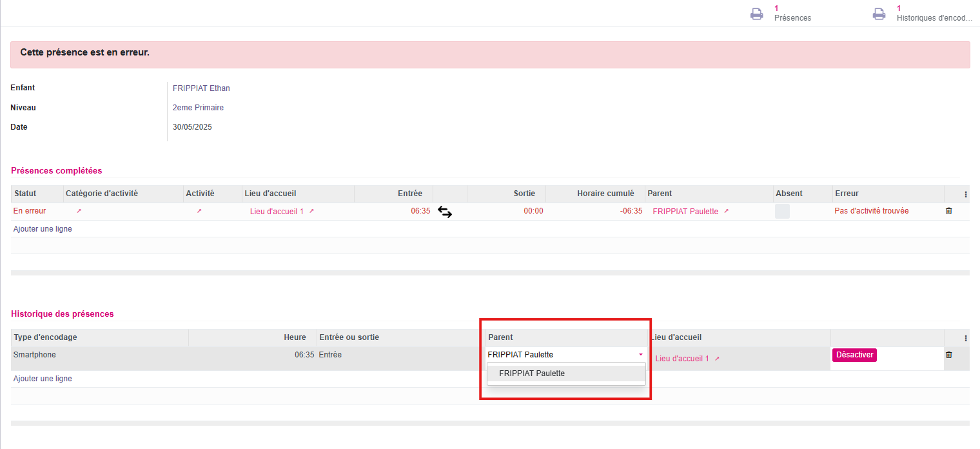The width and height of the screenshot is (980, 449).
Task: Click Ajouter une ligne under Présences complétées
Action: pyautogui.click(x=43, y=229)
